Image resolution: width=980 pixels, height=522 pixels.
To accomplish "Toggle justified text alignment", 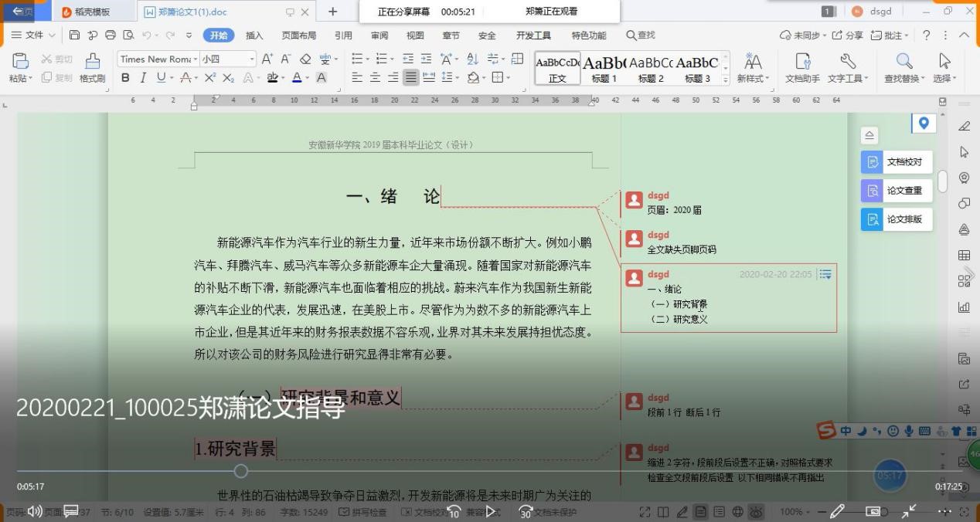I will point(410,77).
